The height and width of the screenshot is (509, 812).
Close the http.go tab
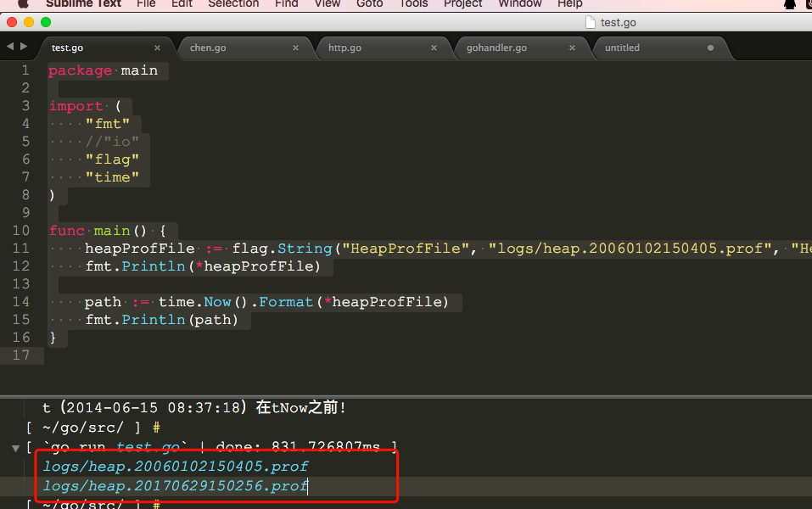[x=434, y=48]
